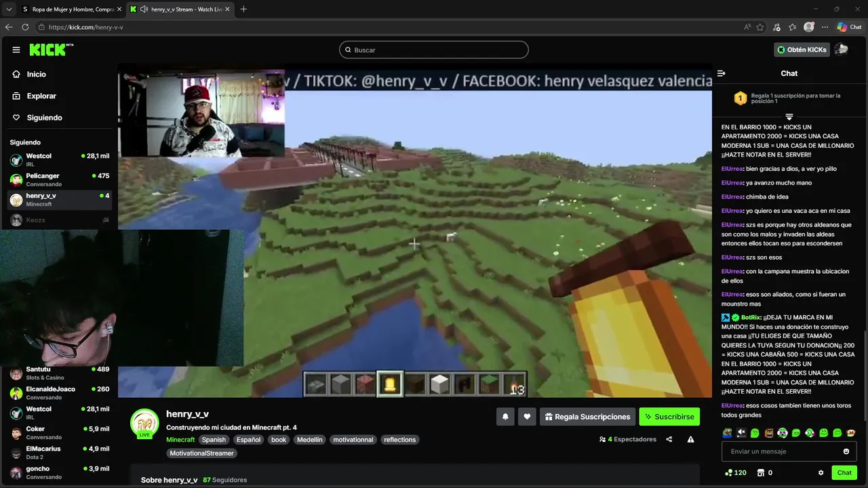The width and height of the screenshot is (868, 488).
Task: Select the MotivationalStreamer tag
Action: [x=201, y=453]
